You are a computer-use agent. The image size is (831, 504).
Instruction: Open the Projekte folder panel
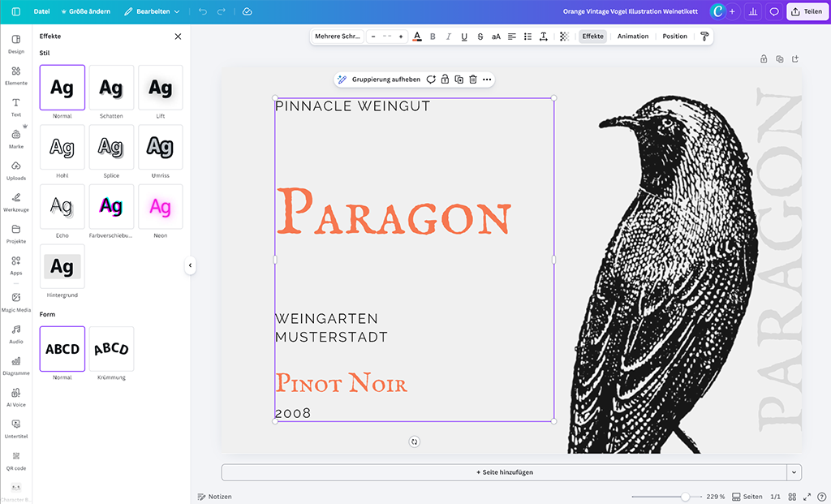[16, 234]
